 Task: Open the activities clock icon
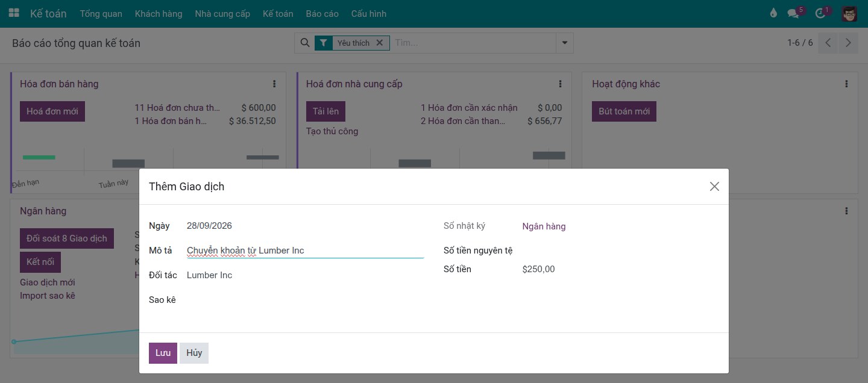click(x=820, y=13)
